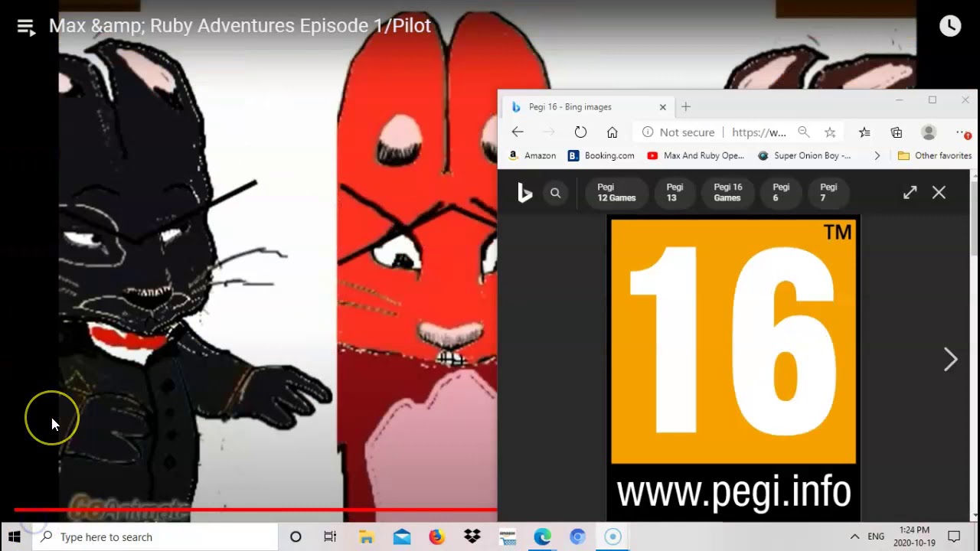The width and height of the screenshot is (980, 551).
Task: Click the Bing logo in viewer
Action: (524, 194)
